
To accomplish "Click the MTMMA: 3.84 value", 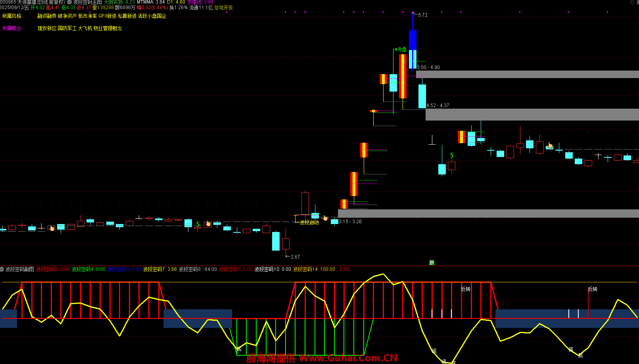I will coord(151,2).
